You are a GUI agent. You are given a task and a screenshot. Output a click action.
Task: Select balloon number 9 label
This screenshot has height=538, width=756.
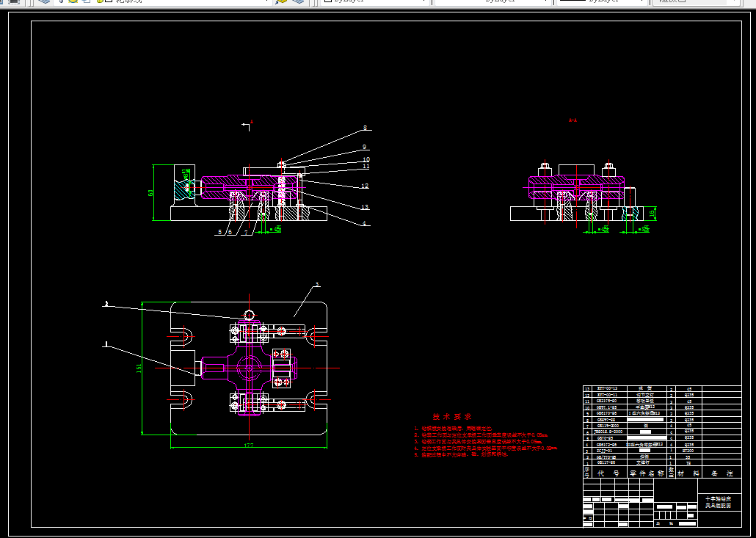coord(365,147)
